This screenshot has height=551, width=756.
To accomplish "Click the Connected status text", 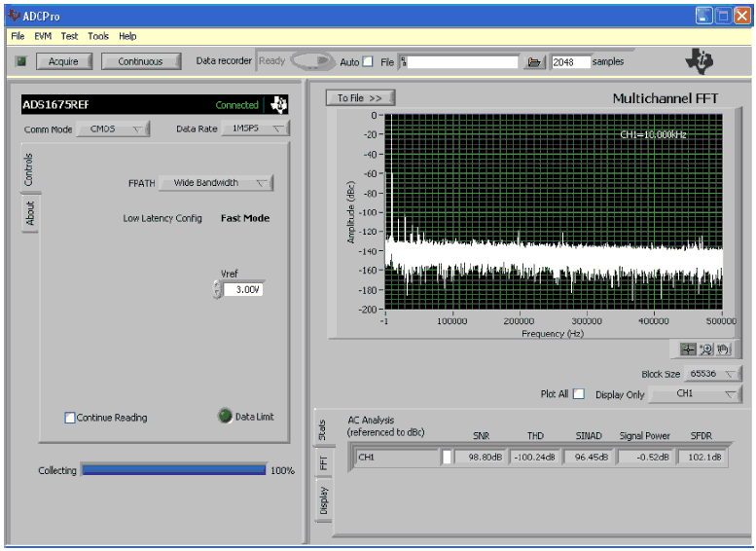I will [236, 105].
